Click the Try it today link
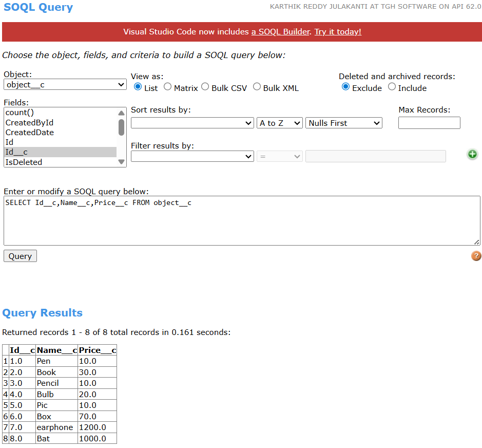Viewport: 482px width, 448px height. pyautogui.click(x=338, y=32)
